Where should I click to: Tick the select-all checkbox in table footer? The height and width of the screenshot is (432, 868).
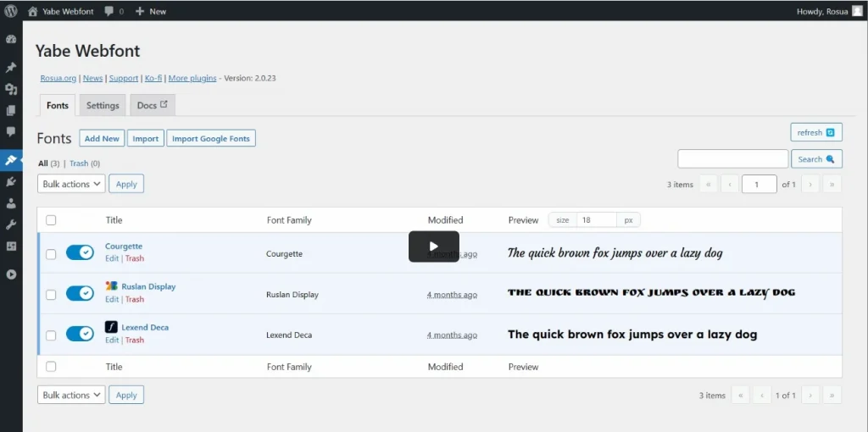click(51, 366)
